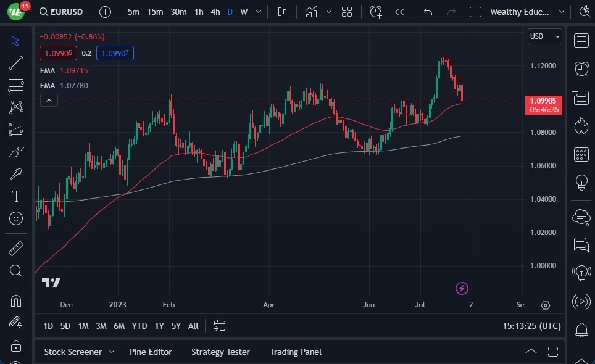
Task: Open the Watchlist panel
Action: pyautogui.click(x=581, y=40)
